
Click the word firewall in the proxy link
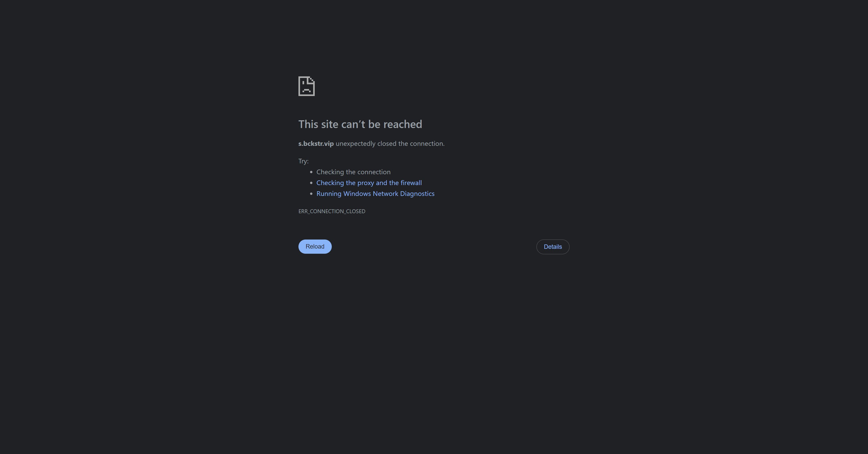(411, 183)
